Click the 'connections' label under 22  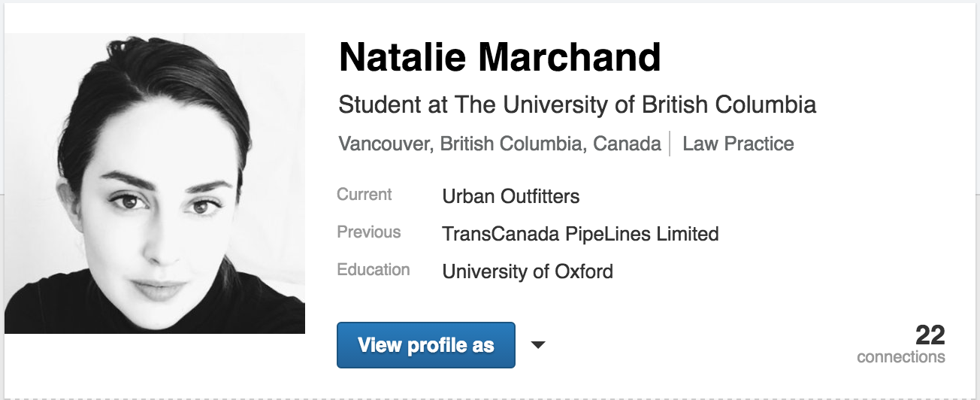[901, 356]
